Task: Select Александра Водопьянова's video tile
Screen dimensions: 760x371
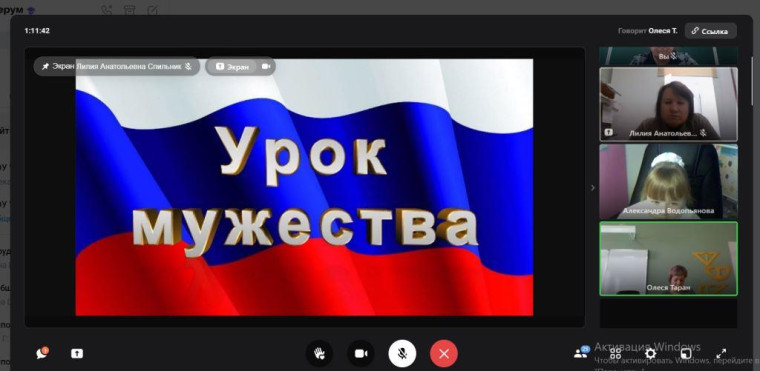Action: (x=668, y=181)
